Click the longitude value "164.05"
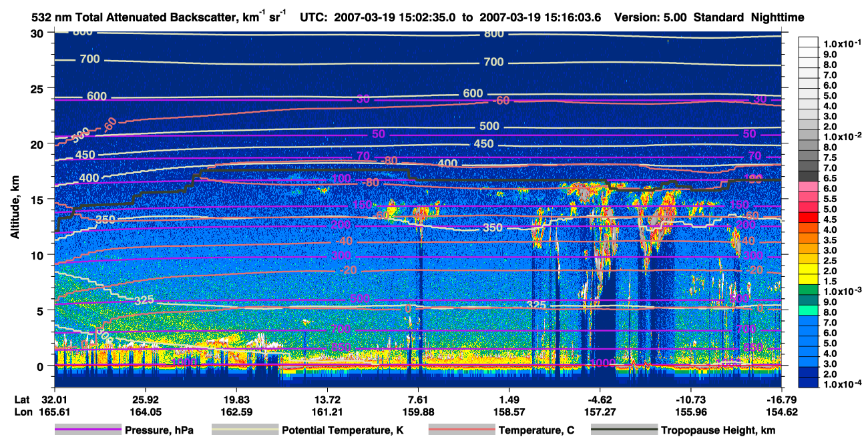This screenshot has height=445, width=868. point(145,412)
